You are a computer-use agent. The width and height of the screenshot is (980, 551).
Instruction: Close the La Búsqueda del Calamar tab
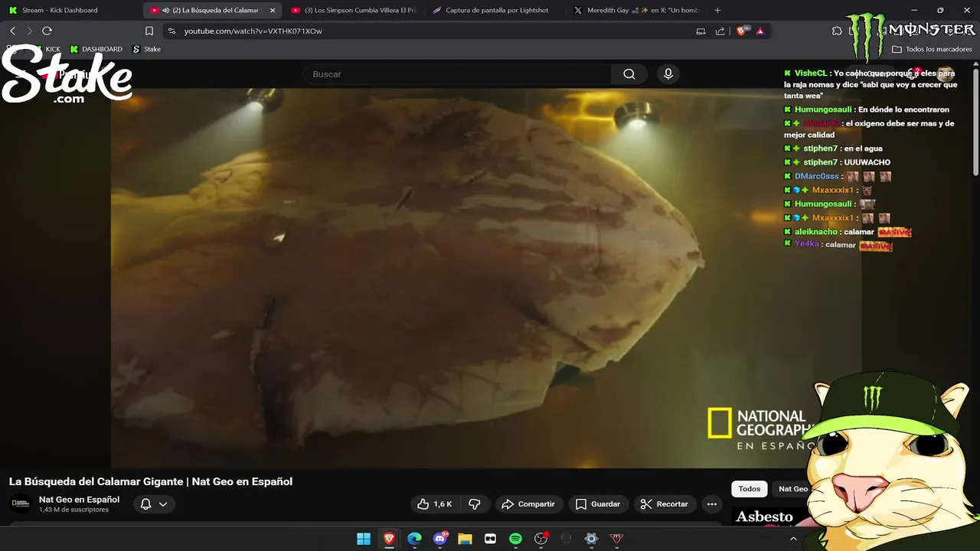[273, 11]
